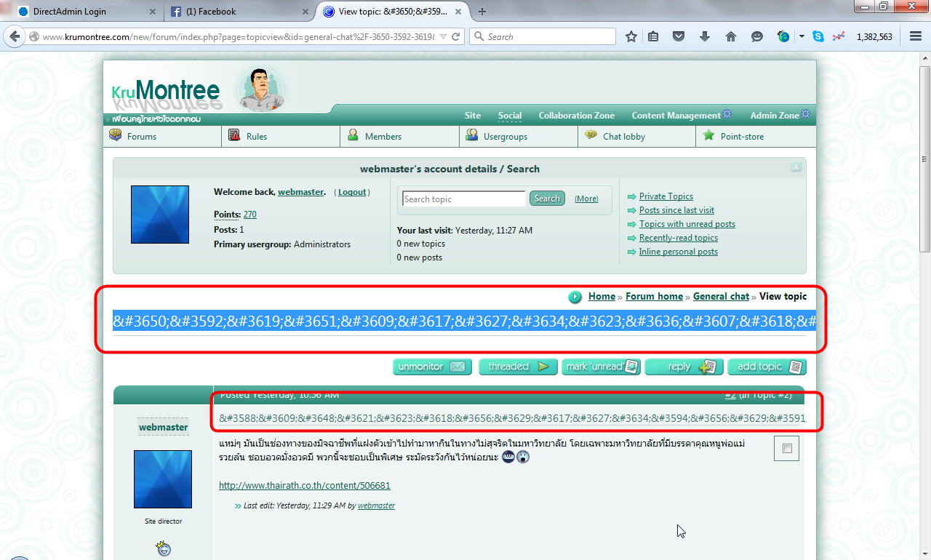Open the Downloads arrow icon

click(x=704, y=36)
